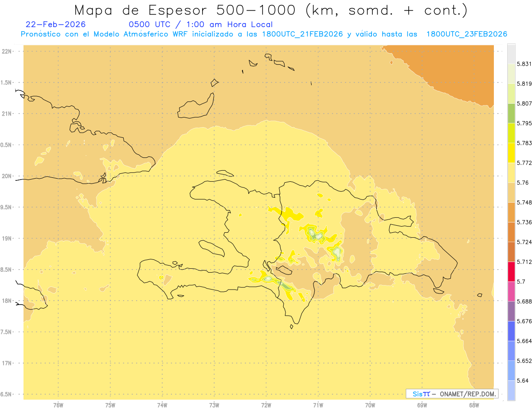Click the legend value "5.748"

tap(524, 202)
